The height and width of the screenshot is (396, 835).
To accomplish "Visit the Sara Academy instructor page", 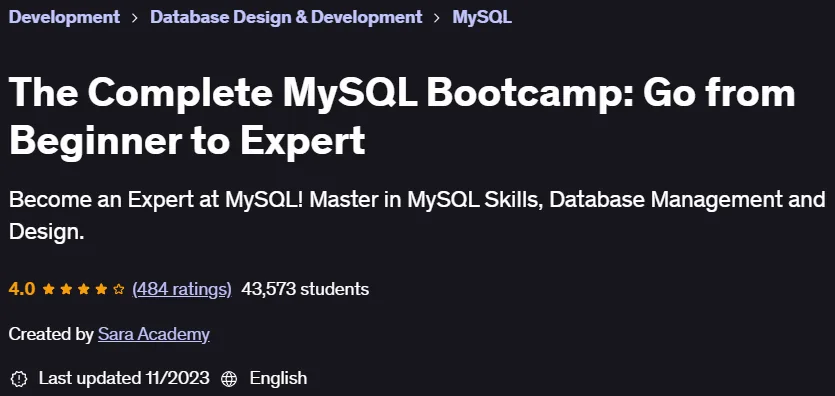I will coord(153,334).
